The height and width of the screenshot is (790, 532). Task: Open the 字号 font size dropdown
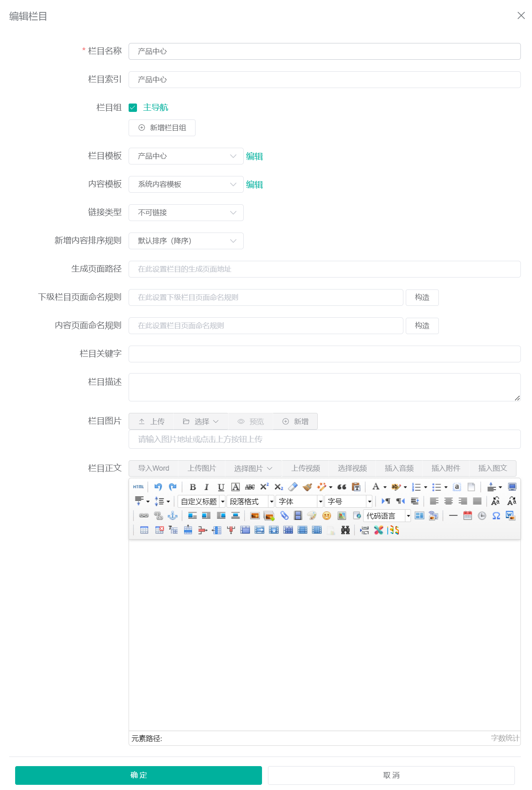tap(348, 501)
